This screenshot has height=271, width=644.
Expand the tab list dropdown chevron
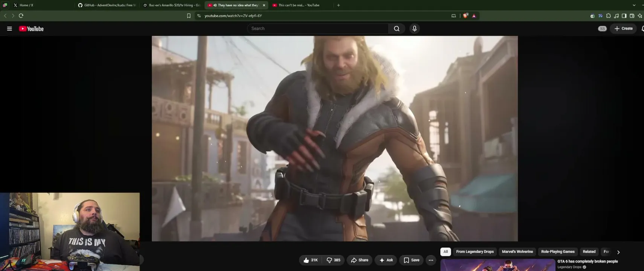pyautogui.click(x=634, y=5)
